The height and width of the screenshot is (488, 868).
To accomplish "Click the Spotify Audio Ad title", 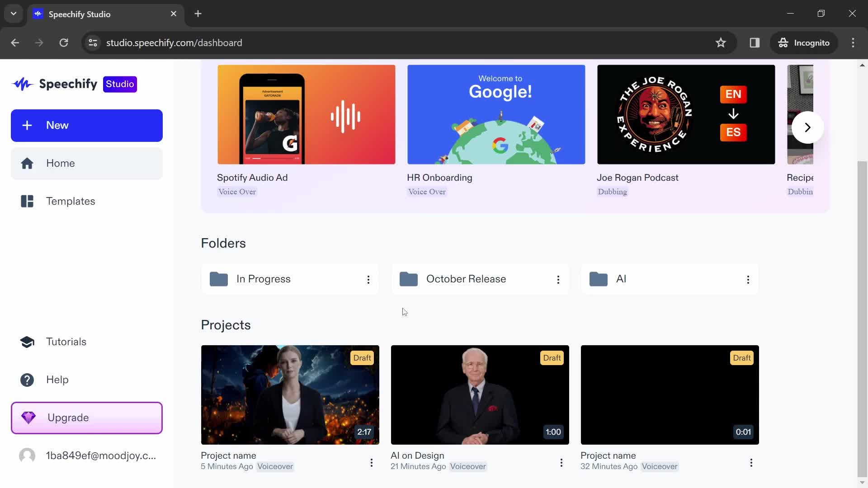I will pos(252,178).
